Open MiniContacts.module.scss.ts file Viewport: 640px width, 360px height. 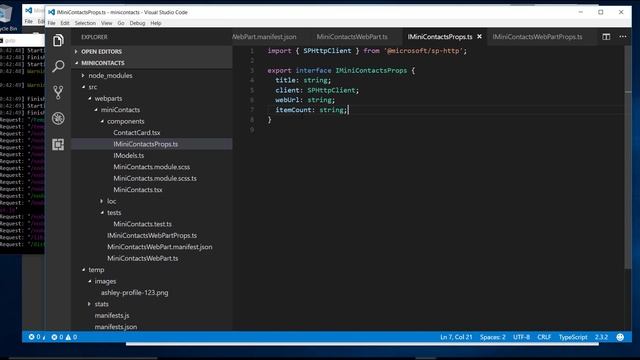pyautogui.click(x=155, y=178)
